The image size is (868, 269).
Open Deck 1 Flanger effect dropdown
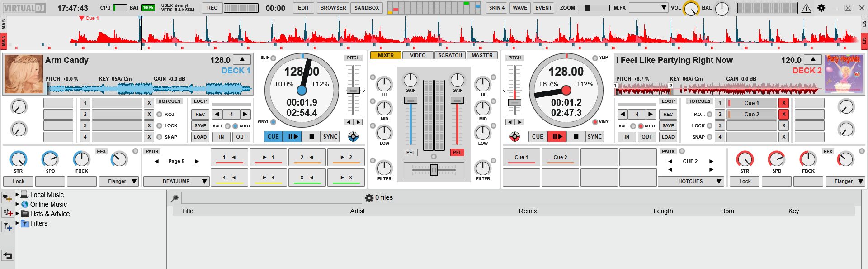click(119, 181)
